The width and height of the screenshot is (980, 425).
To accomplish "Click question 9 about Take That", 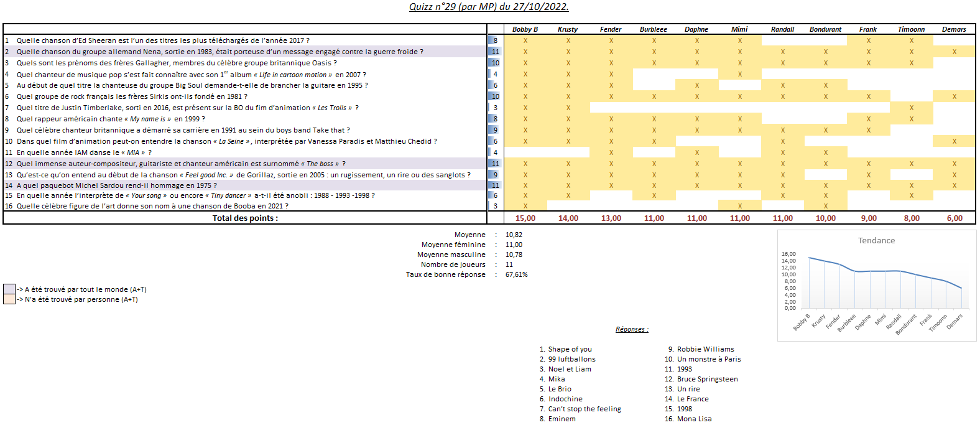I will [183, 130].
